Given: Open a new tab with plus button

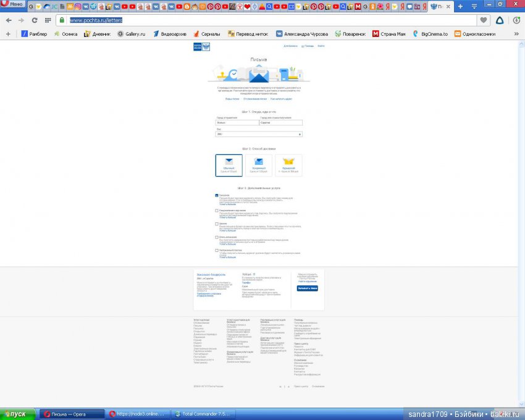Looking at the screenshot, I should 460,6.
